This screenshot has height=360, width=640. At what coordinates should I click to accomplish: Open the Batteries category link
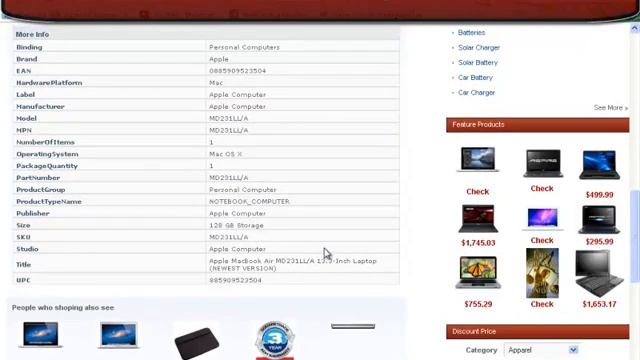tap(471, 33)
